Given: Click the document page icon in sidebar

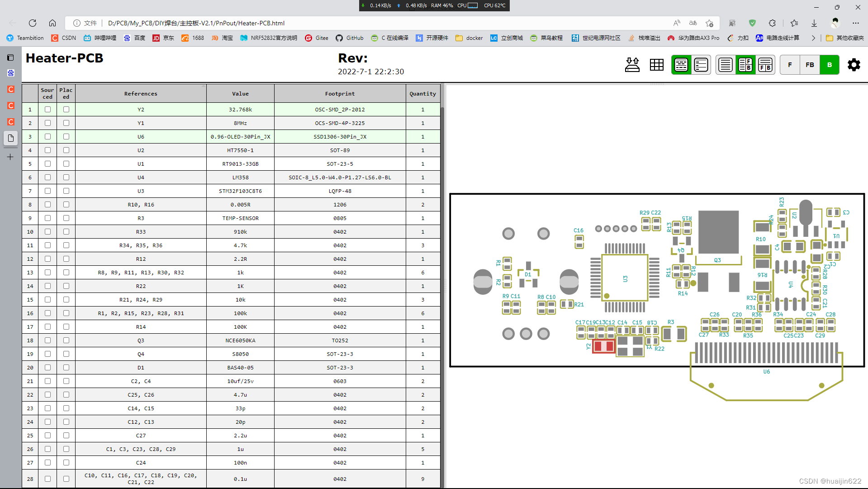Looking at the screenshot, I should (x=10, y=138).
